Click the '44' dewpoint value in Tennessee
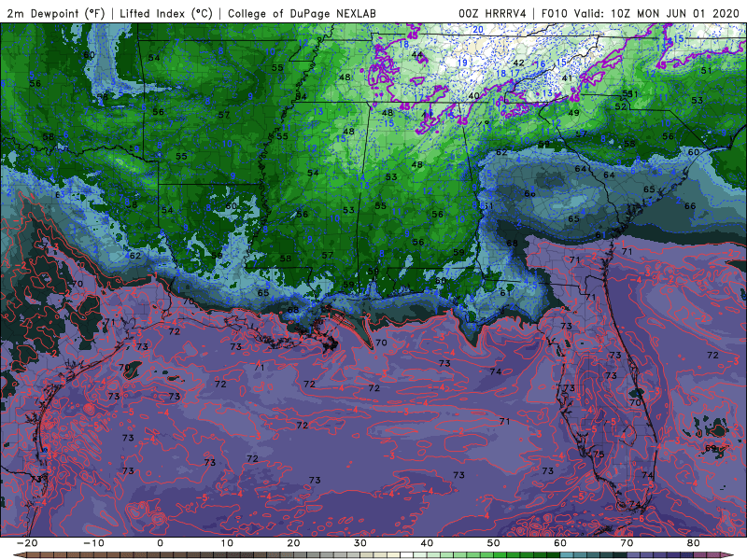The image size is (747, 560). 416,55
